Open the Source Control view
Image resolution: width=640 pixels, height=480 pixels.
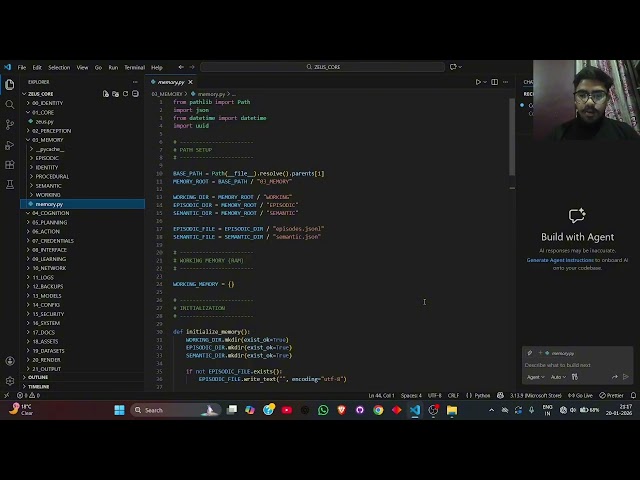(10, 124)
